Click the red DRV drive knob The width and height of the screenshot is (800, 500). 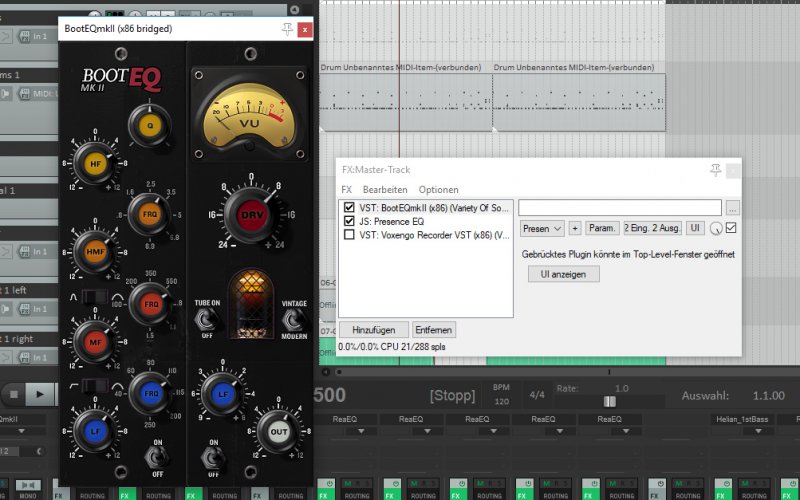click(251, 215)
